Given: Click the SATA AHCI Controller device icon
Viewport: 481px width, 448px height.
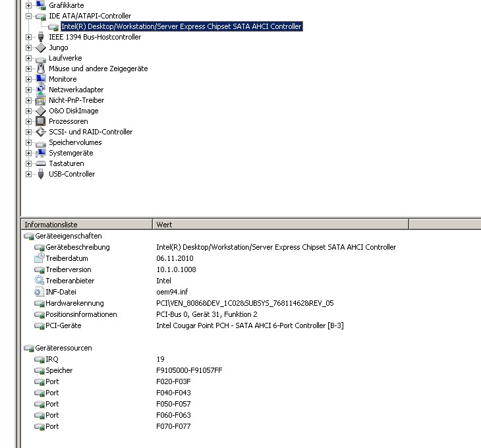Looking at the screenshot, I should [53, 27].
